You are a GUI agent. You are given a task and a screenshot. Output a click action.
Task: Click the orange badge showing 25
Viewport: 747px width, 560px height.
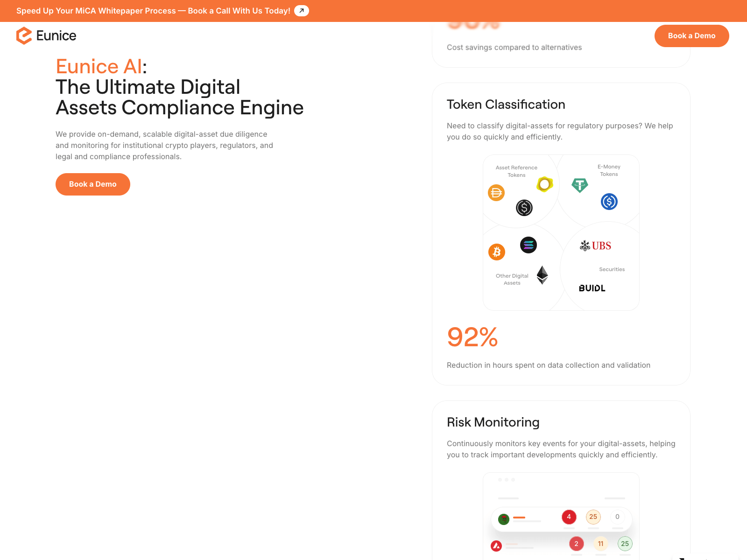593,517
